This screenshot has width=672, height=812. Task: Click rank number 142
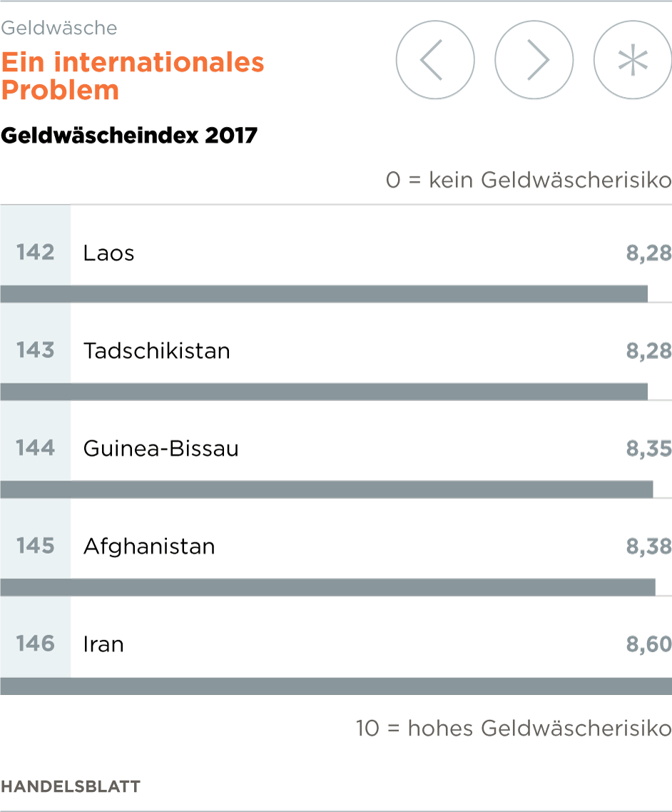tap(36, 253)
